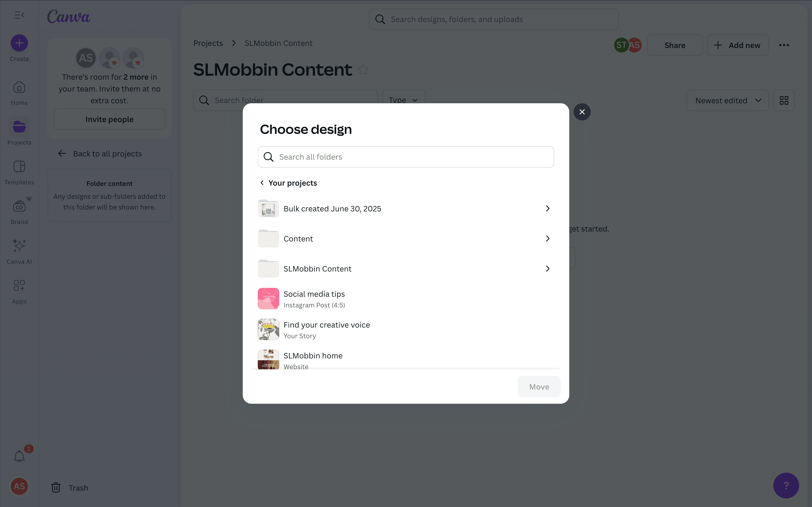This screenshot has height=507, width=812.
Task: Expand the Bulk created June 30 folder
Action: (547, 209)
